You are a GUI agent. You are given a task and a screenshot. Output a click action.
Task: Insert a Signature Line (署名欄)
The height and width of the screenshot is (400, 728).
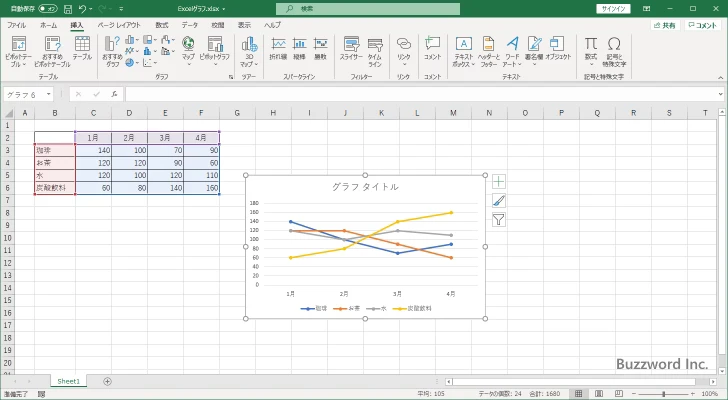(x=534, y=50)
